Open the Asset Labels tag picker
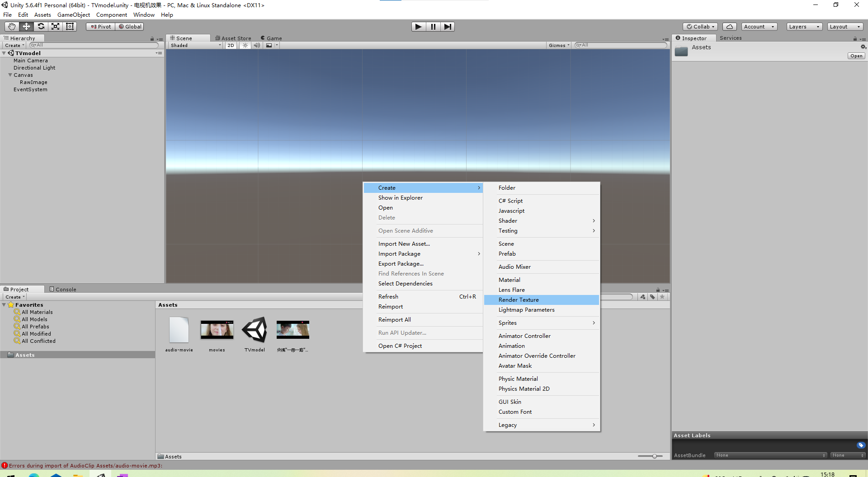Viewport: 868px width, 477px height. point(860,445)
